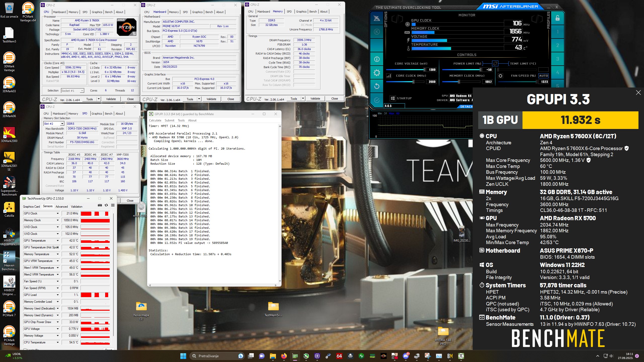Expand CPU Temperature sensor dropdown in GPU-Z

coord(58,342)
